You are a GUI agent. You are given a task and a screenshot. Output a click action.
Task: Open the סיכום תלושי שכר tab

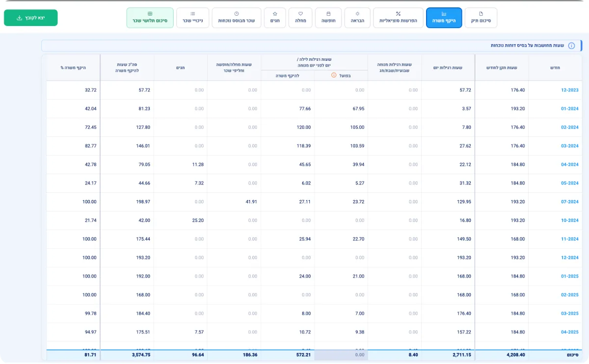tap(150, 18)
